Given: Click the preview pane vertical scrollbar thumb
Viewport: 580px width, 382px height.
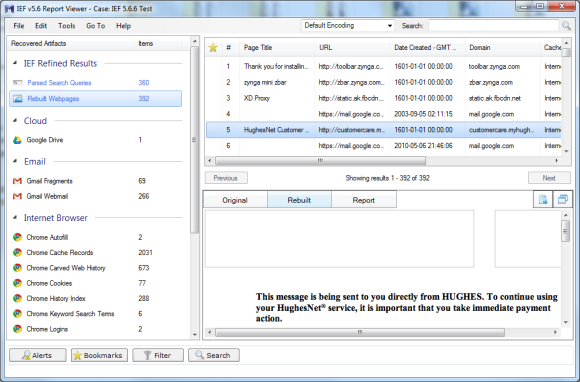Looking at the screenshot, I should 565,231.
